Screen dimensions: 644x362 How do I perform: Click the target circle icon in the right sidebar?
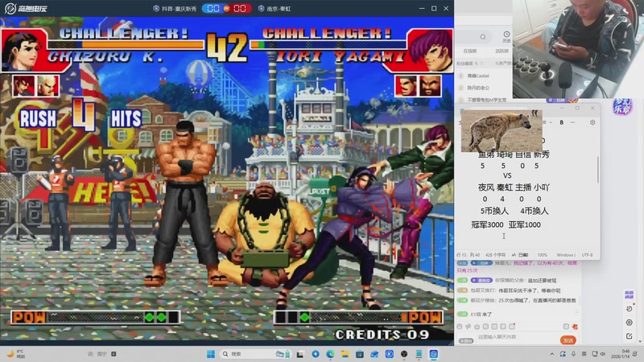[630, 323]
